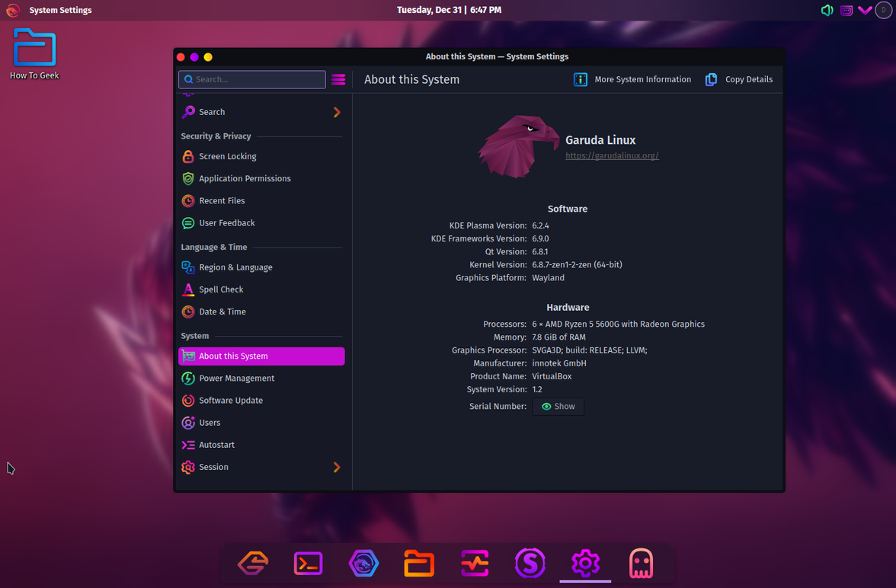The height and width of the screenshot is (588, 896).
Task: Select About this System sidebar entry
Action: (262, 356)
